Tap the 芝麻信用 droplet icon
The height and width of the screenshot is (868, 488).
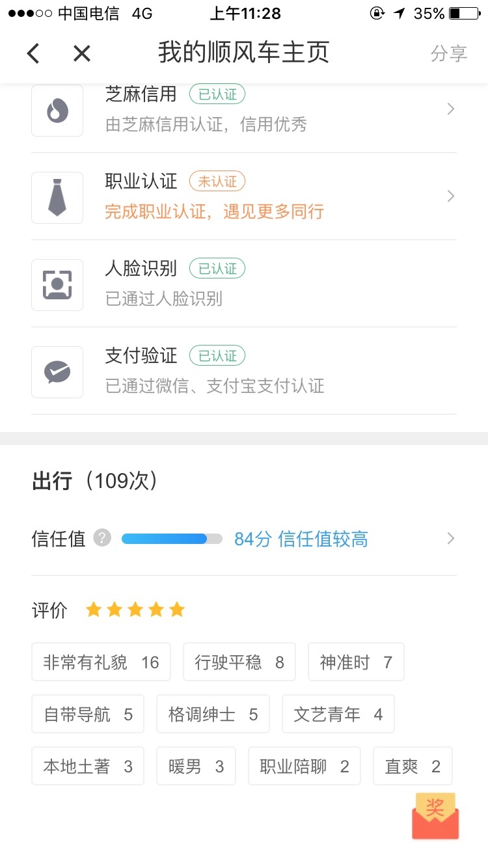[x=57, y=110]
